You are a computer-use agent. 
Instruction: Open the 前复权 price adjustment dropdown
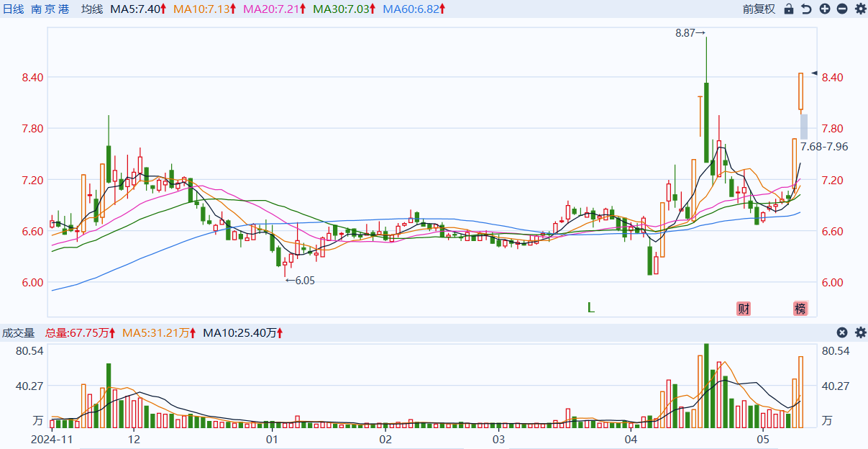[759, 9]
